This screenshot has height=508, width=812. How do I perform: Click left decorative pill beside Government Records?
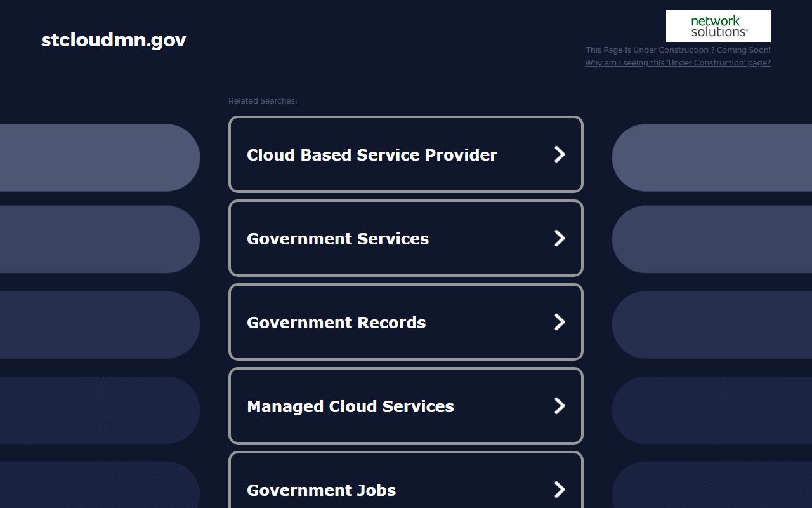click(98, 324)
